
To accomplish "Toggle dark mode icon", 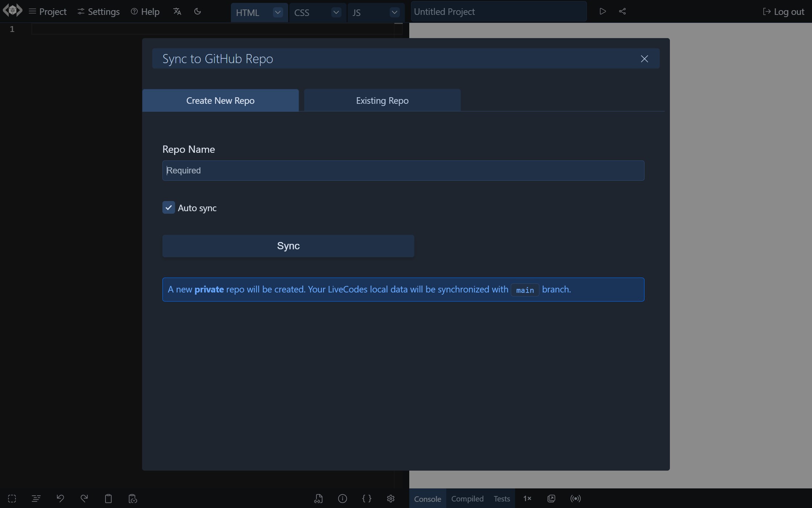I will (x=198, y=11).
